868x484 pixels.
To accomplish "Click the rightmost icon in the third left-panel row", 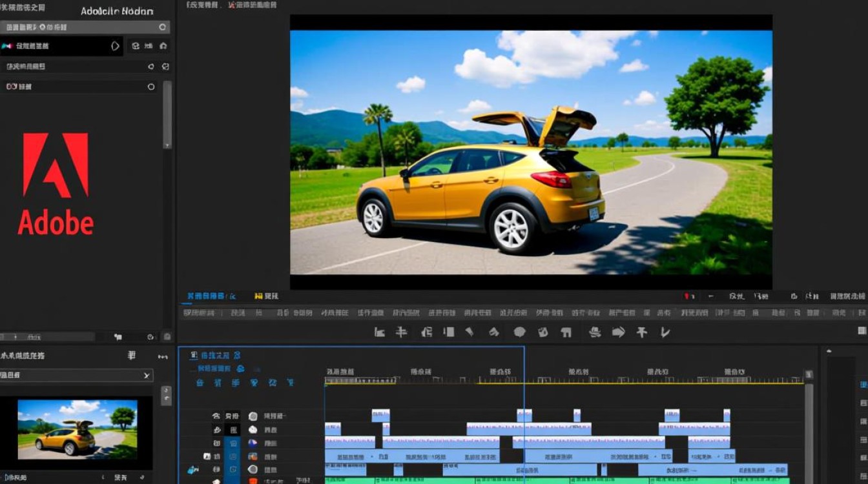I will pyautogui.click(x=165, y=66).
